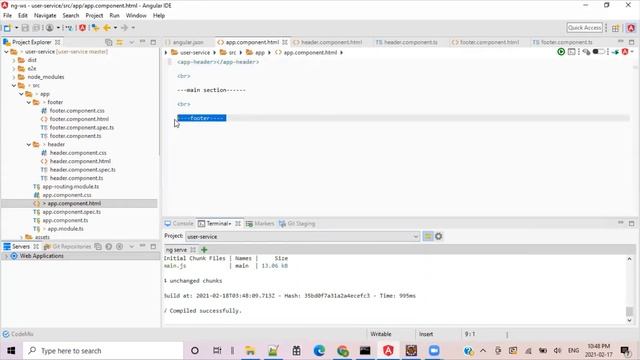Viewport: 640px width, 360px height.
Task: Click the Save toolbar icon
Action: pyautogui.click(x=25, y=28)
